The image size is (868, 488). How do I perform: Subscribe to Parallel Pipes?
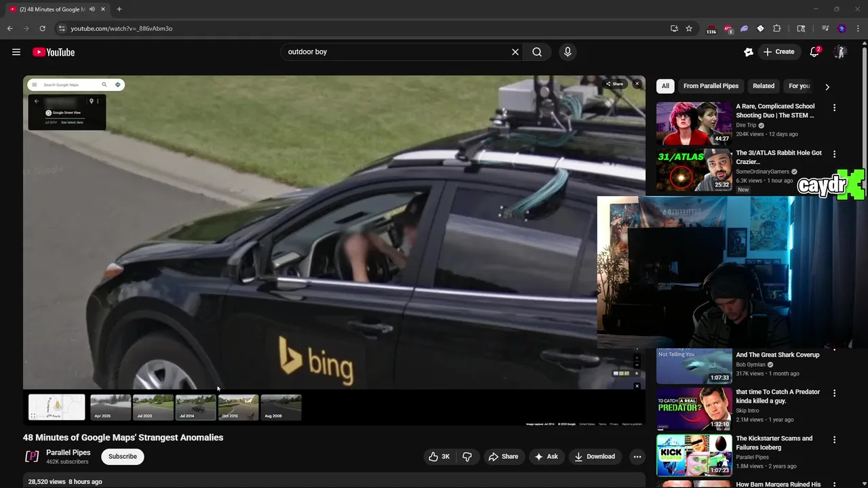pos(123,457)
